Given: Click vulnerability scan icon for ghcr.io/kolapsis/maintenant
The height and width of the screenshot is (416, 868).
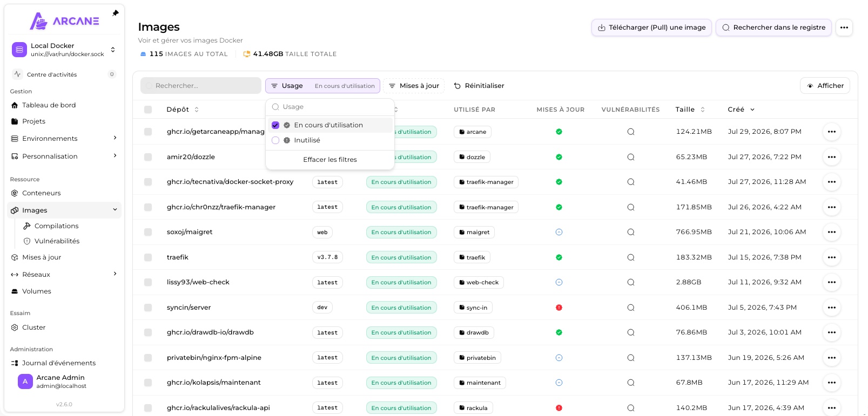Looking at the screenshot, I should pyautogui.click(x=630, y=383).
